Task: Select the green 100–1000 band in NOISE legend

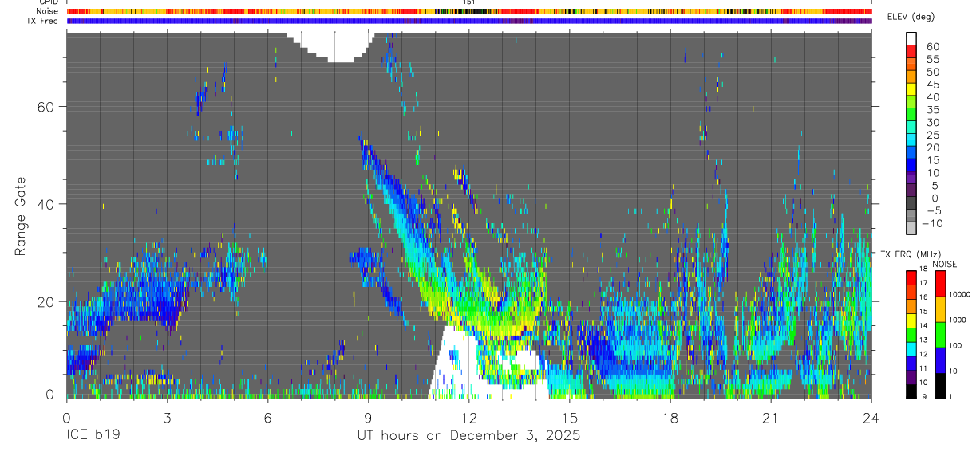Action: point(941,333)
